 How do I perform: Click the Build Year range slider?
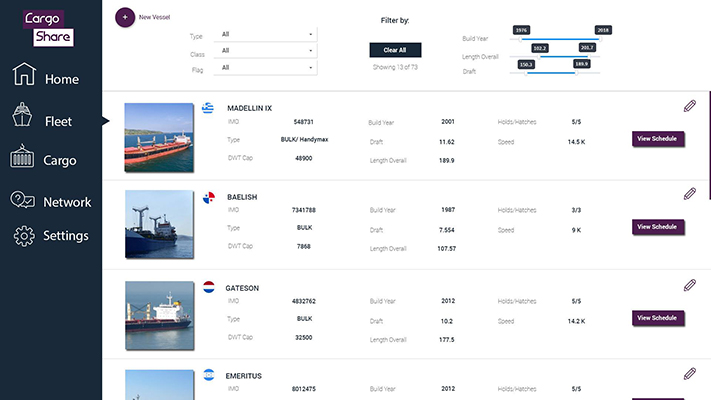560,40
